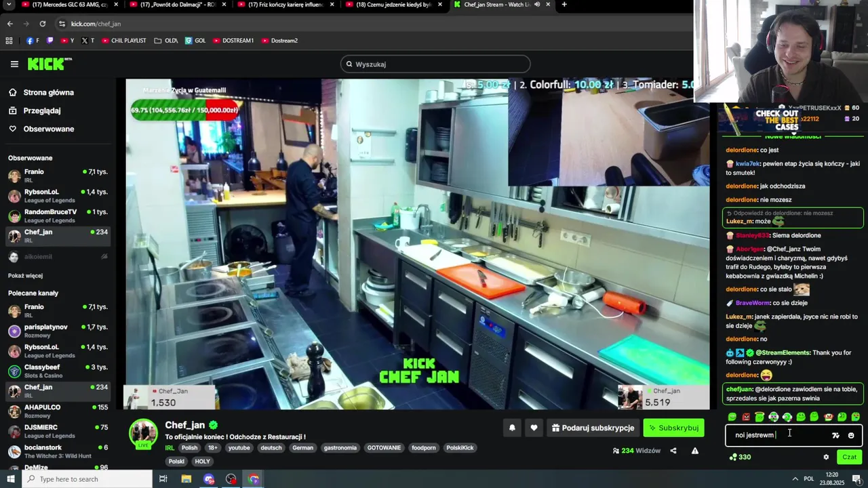Viewport: 868px width, 488px height.
Task: Click the donation goal progress bar
Action: point(184,110)
